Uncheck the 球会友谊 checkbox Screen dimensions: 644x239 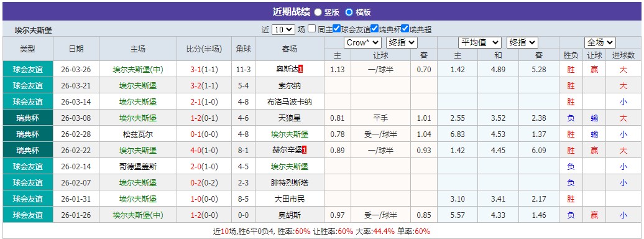coord(337,29)
